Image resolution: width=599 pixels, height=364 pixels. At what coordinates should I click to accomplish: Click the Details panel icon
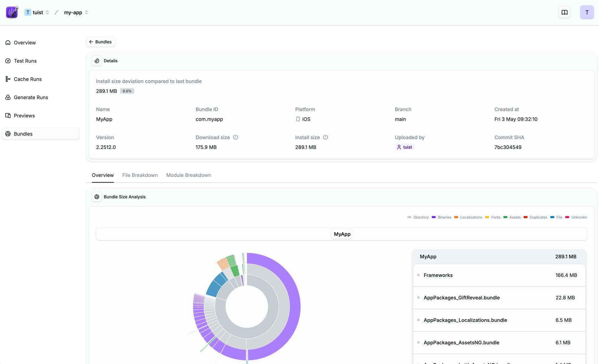[x=97, y=61]
